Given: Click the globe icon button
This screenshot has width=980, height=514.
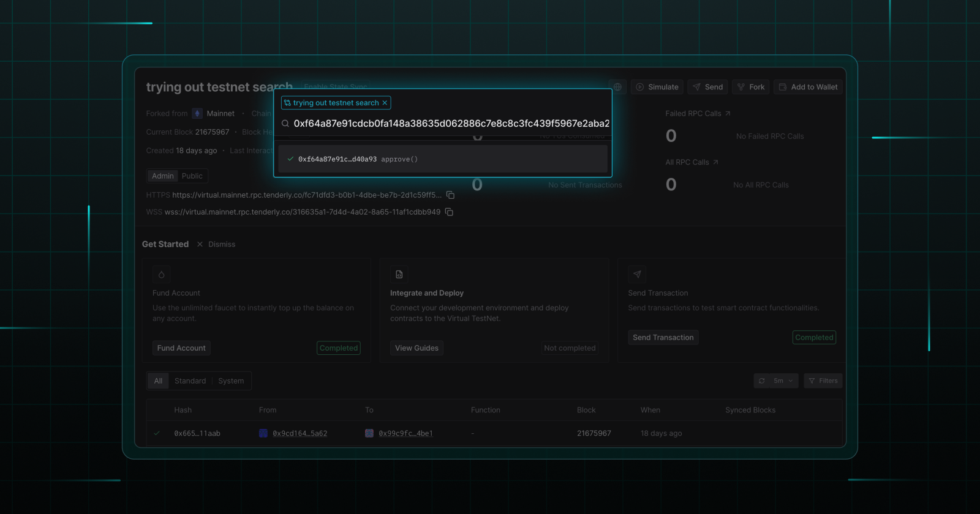Looking at the screenshot, I should point(617,87).
